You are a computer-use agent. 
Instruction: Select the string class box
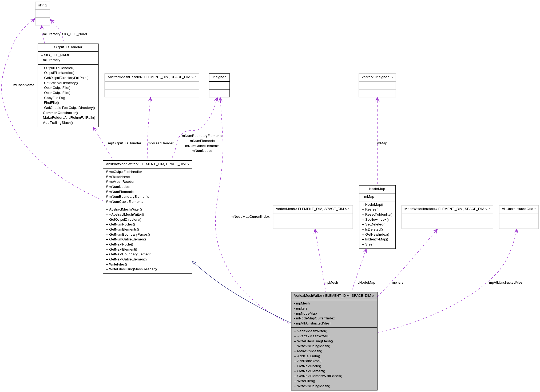coord(42,5)
